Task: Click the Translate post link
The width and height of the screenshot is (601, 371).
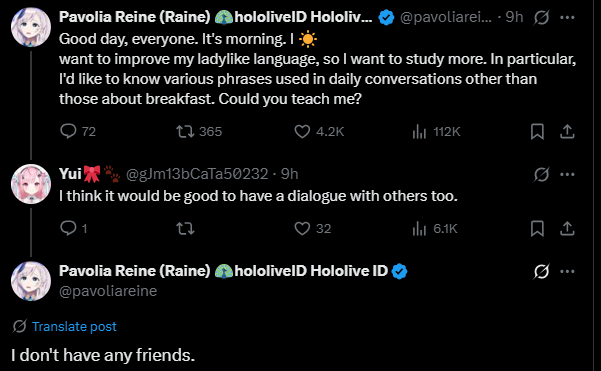Action: coord(74,327)
